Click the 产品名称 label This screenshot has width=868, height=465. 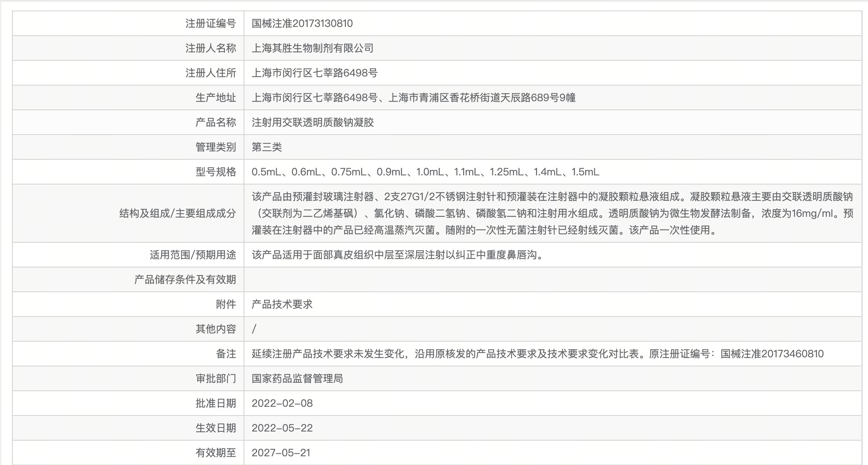coord(216,122)
